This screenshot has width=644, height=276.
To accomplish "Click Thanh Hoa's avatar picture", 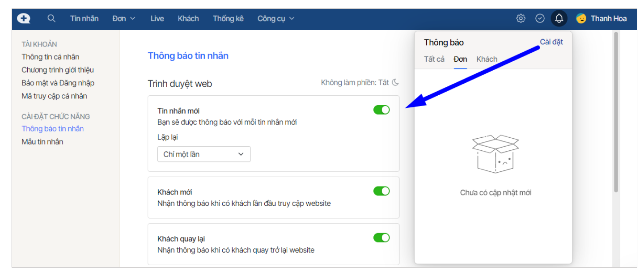I will (x=581, y=18).
